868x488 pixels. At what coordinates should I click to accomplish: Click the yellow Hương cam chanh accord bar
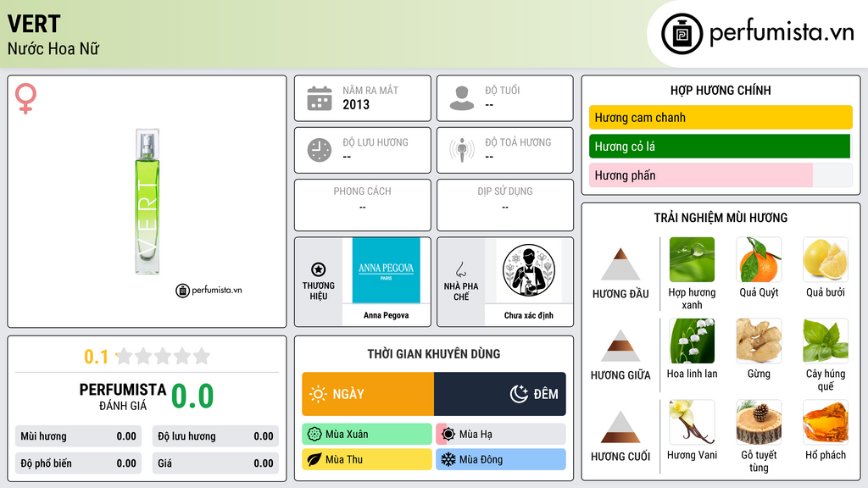coord(721,117)
